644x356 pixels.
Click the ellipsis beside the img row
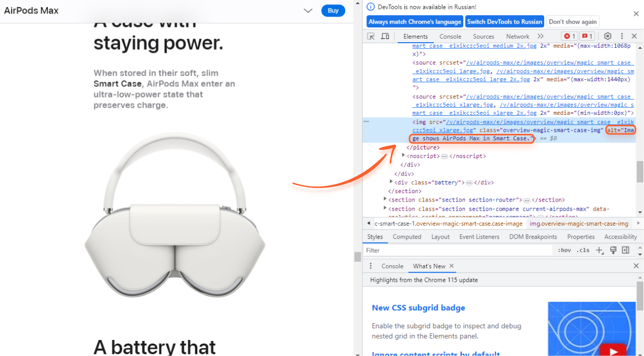[x=366, y=121]
